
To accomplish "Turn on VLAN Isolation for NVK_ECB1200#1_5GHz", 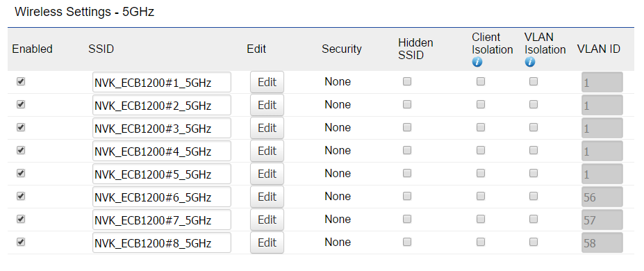I will coord(534,82).
